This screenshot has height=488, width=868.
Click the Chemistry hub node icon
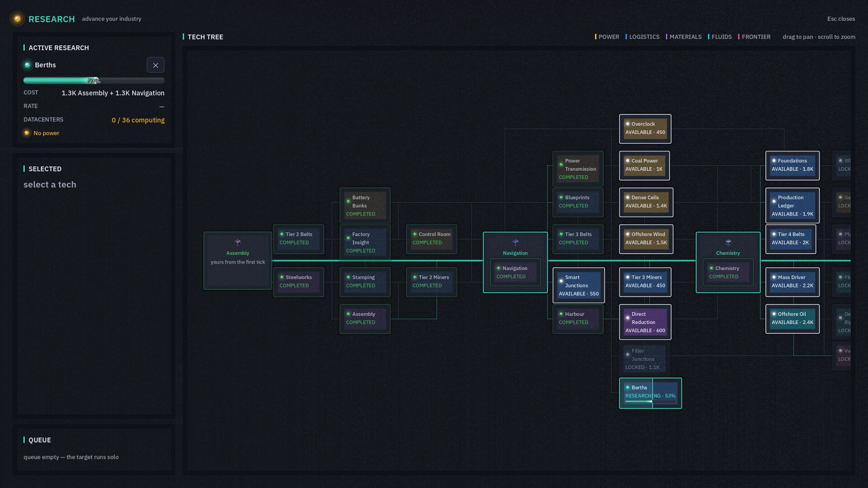click(728, 243)
